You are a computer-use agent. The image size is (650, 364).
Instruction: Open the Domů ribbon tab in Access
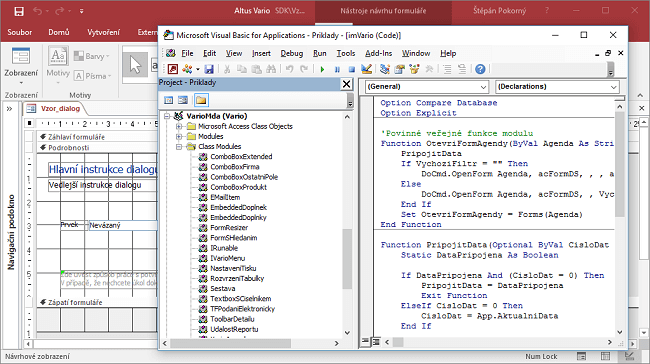(58, 32)
